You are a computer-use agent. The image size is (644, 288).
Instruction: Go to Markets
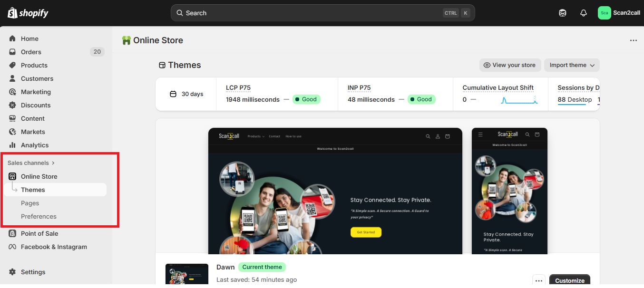(x=33, y=132)
